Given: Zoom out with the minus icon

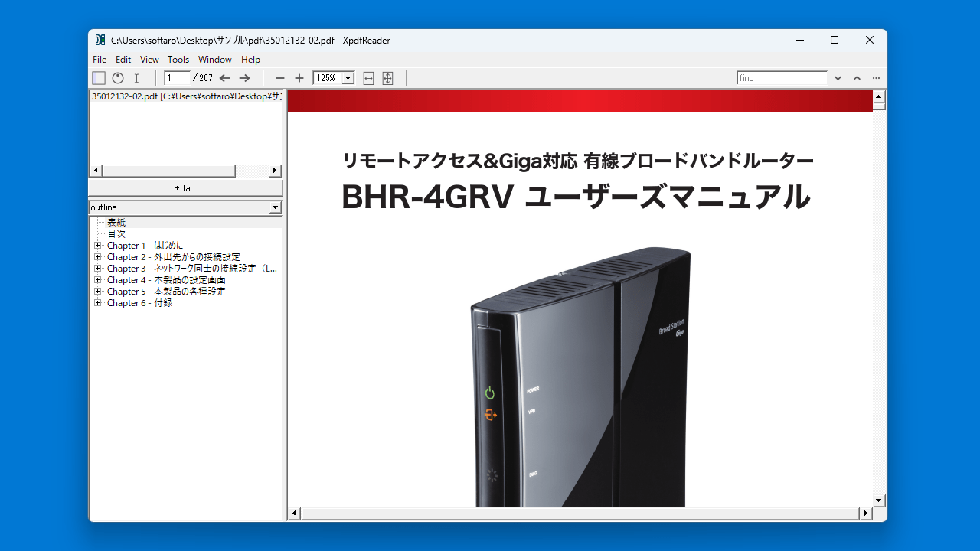Looking at the screenshot, I should pos(280,78).
